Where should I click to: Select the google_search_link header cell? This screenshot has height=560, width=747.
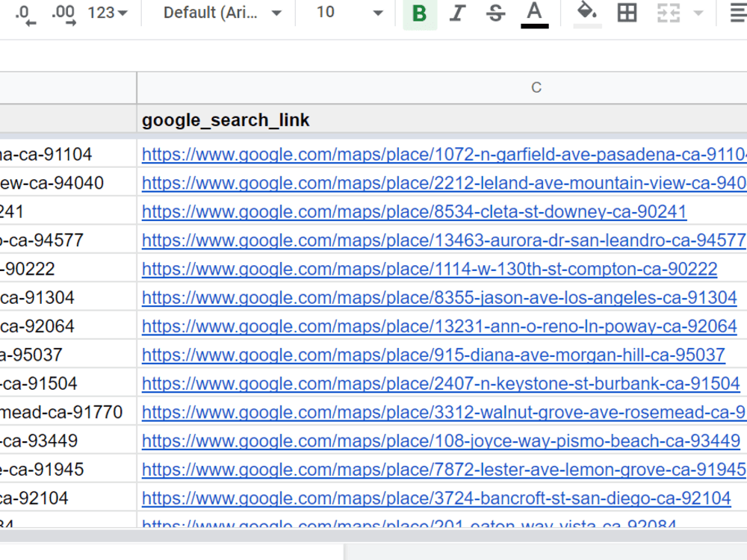click(441, 119)
